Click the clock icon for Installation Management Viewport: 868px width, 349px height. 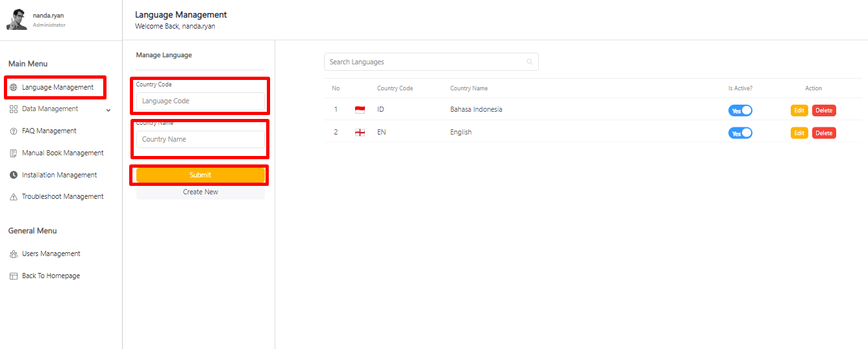click(14, 175)
